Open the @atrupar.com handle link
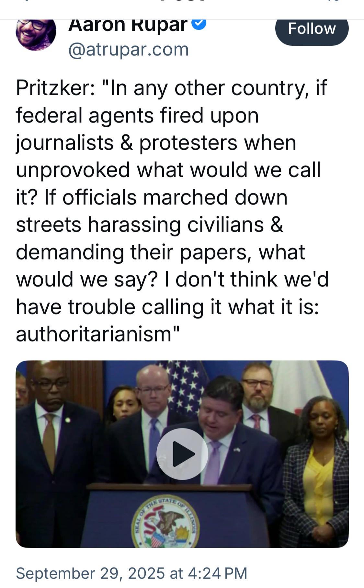Viewport: 364px width, 588px height. (x=128, y=49)
